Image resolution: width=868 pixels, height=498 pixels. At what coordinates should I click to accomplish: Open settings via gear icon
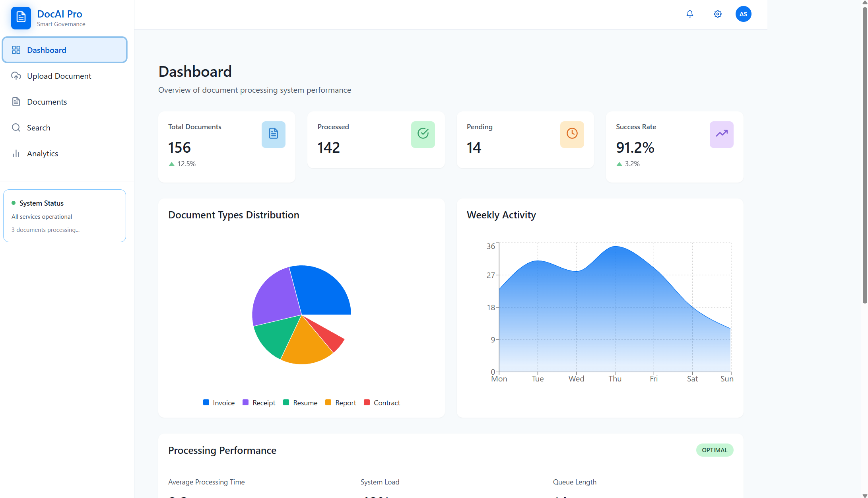click(x=717, y=14)
